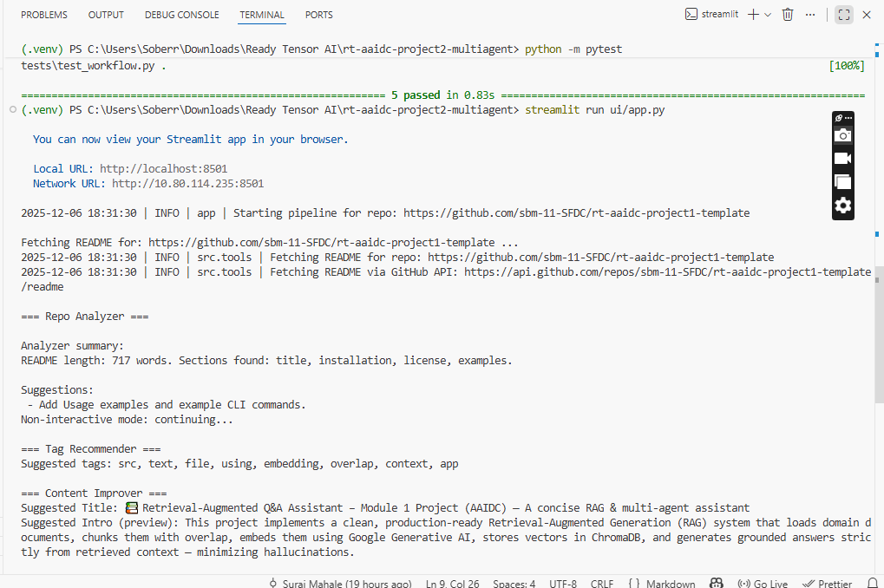
Task: Switch to the OUTPUT tab
Action: [106, 15]
